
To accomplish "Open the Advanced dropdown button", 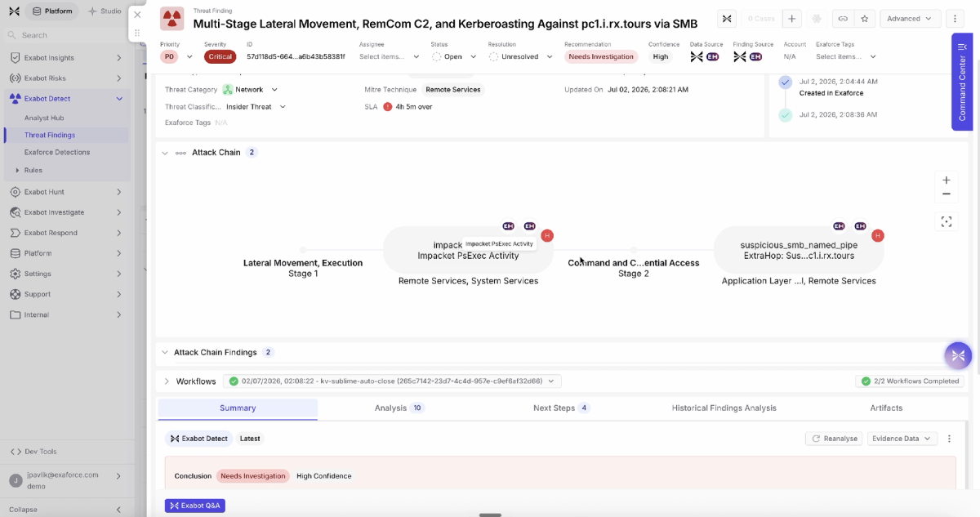I will (x=909, y=18).
